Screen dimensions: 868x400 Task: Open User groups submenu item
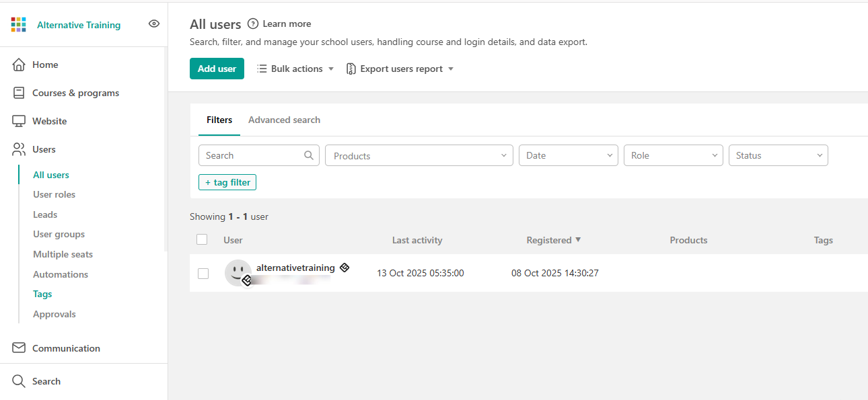[59, 234]
